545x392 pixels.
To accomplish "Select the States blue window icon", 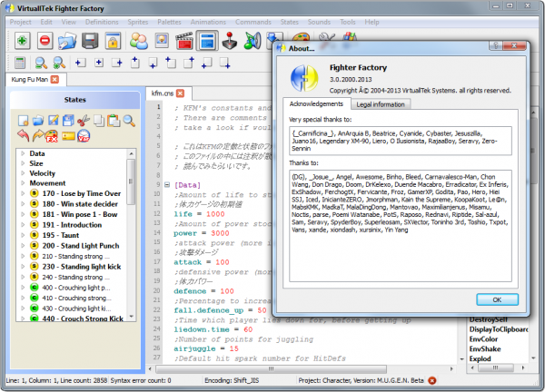I will [x=207, y=41].
